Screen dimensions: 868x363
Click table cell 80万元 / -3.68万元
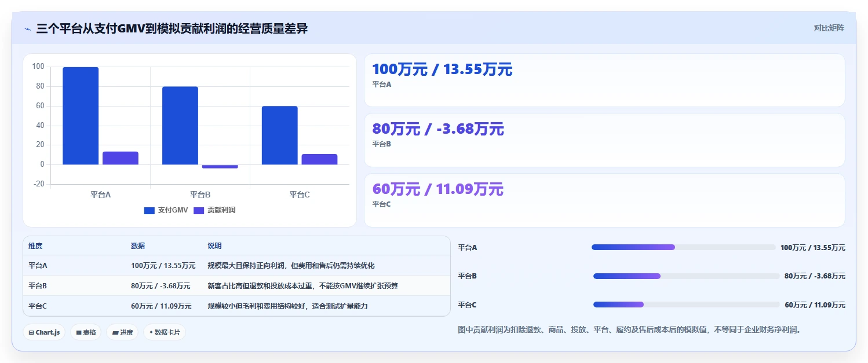tap(161, 285)
